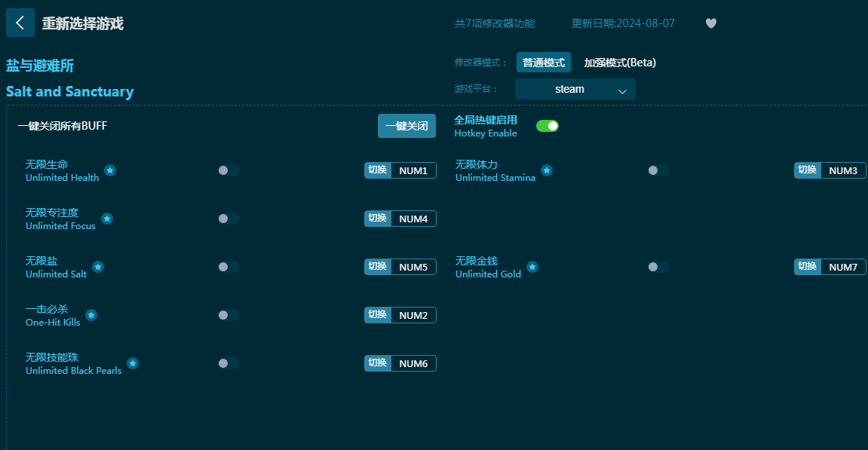Click star icon beside One-Hit Kills
The width and height of the screenshot is (868, 450).
91,315
